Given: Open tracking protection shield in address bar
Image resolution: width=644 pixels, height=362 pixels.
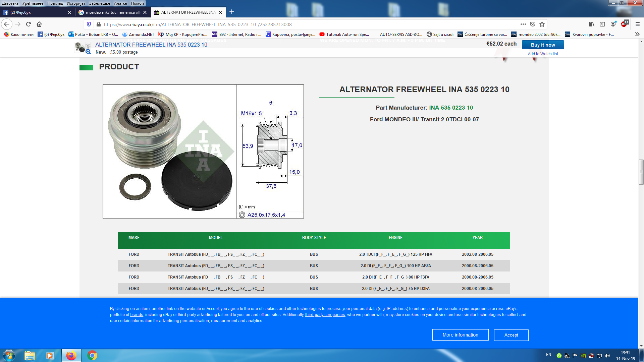Looking at the screenshot, I should 89,24.
